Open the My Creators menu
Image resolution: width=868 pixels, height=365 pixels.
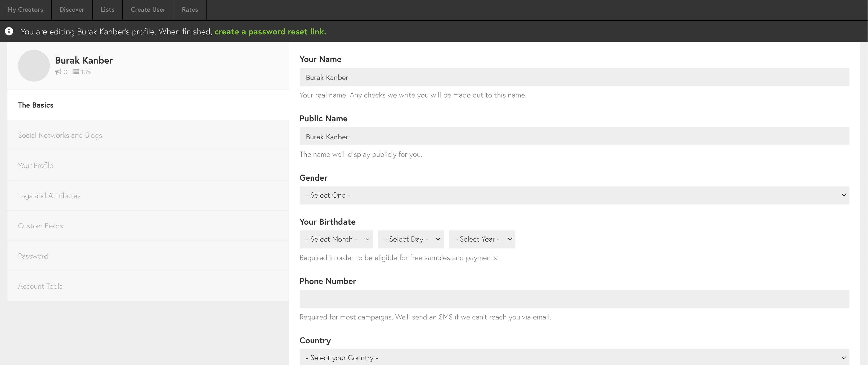coord(25,10)
